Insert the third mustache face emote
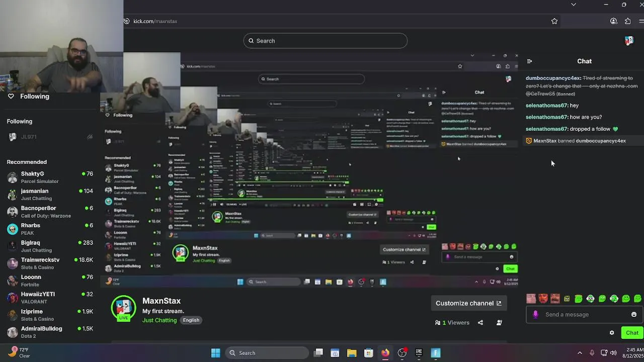Image resolution: width=644 pixels, height=362 pixels. pyautogui.click(x=555, y=299)
